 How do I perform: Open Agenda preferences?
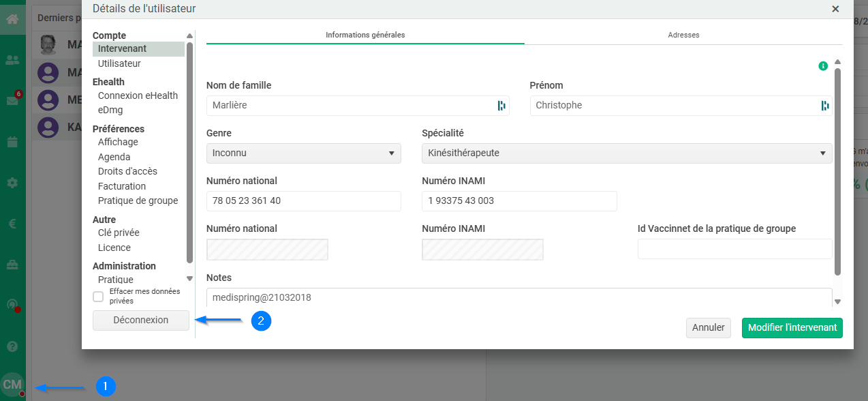114,157
